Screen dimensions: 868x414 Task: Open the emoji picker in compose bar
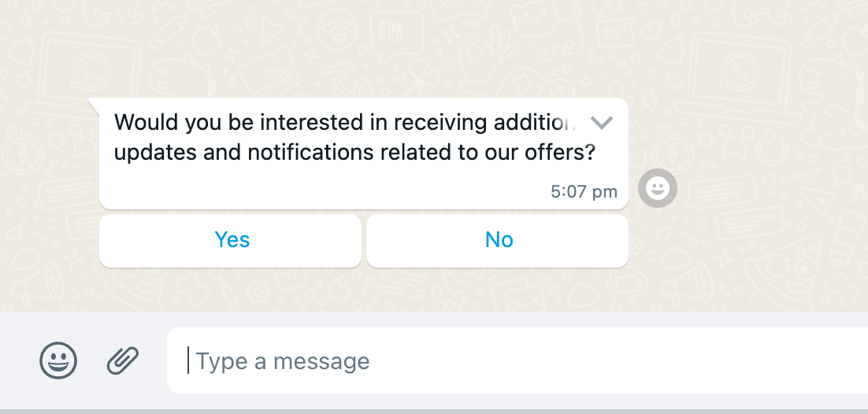[x=58, y=360]
